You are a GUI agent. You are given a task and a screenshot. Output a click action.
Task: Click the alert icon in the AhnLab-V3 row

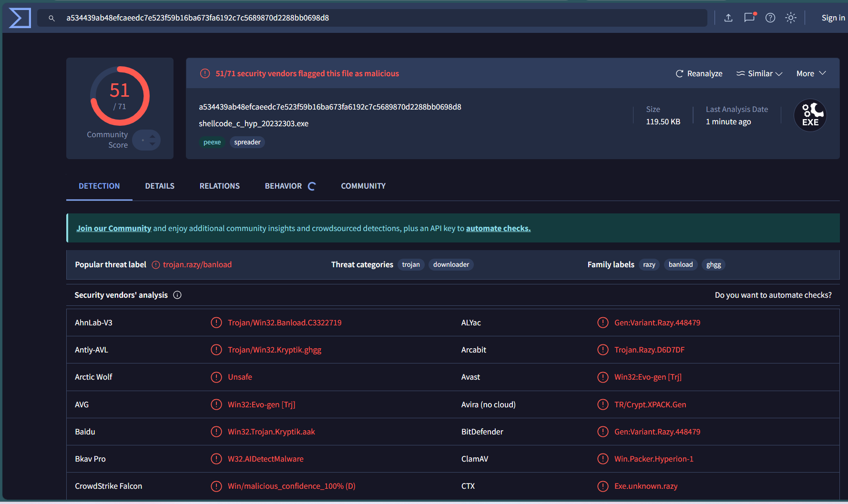[216, 323]
